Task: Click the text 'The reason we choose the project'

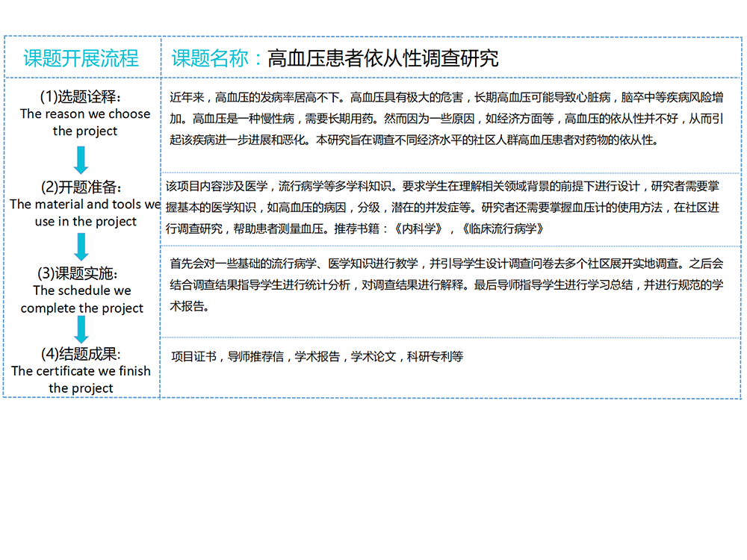Action: coord(85,122)
